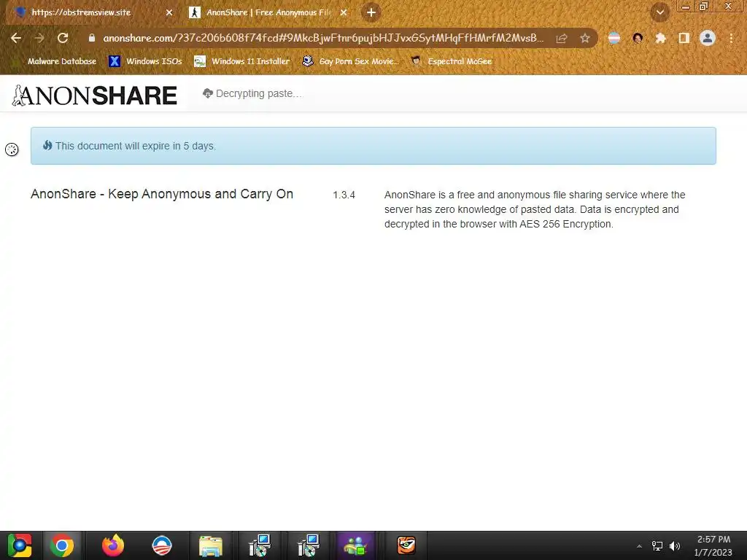Show hidden system tray icons

tap(639, 546)
